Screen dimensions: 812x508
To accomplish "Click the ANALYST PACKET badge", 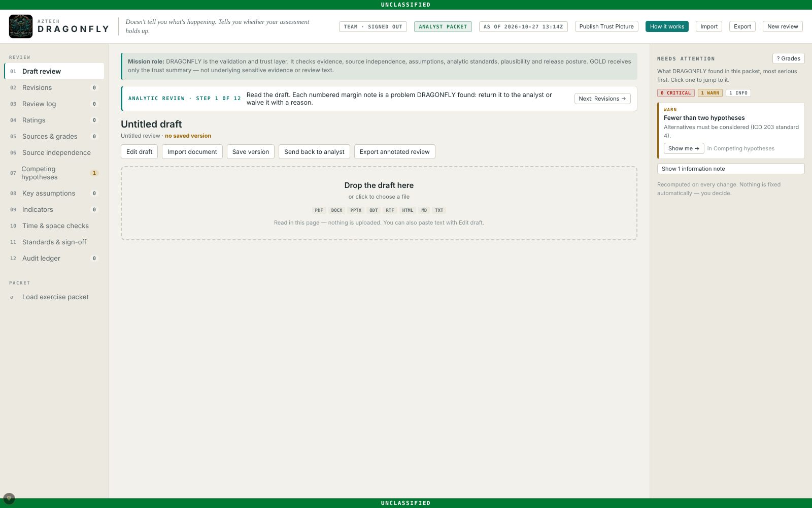I will point(443,26).
